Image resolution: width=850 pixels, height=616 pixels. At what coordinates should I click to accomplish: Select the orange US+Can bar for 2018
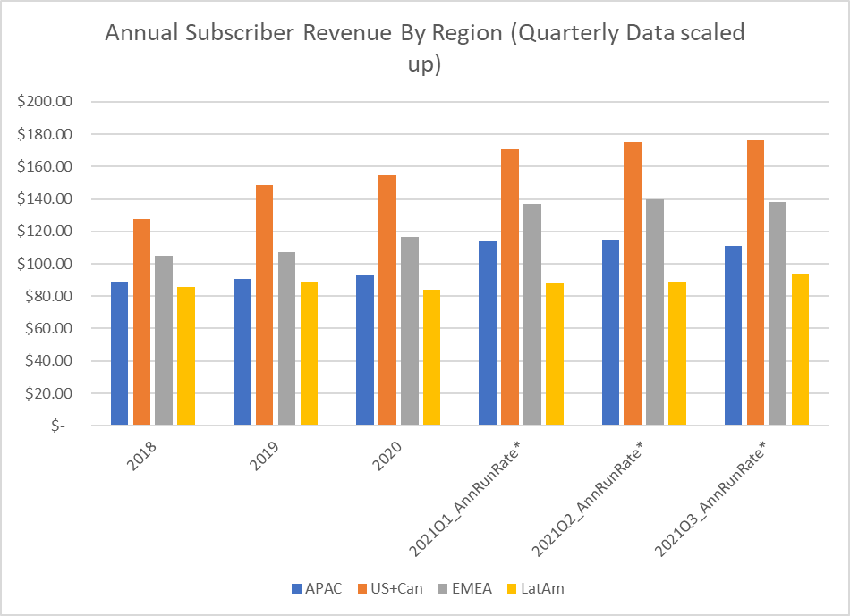coord(141,322)
